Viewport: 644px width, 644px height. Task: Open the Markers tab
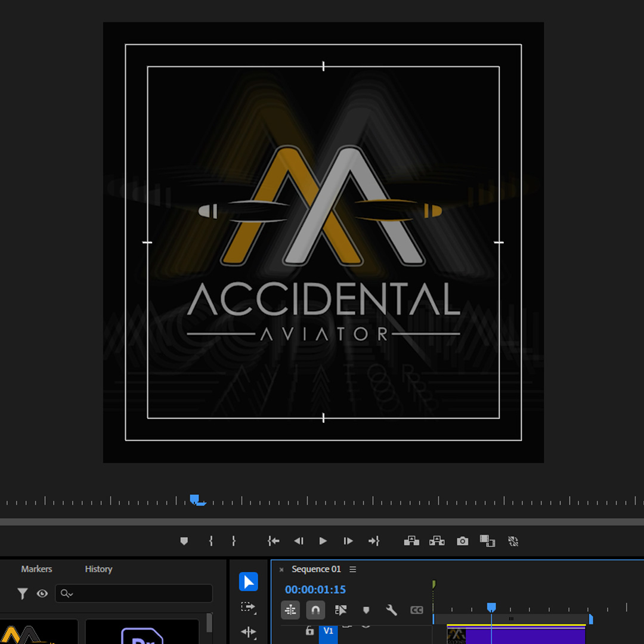click(x=36, y=569)
